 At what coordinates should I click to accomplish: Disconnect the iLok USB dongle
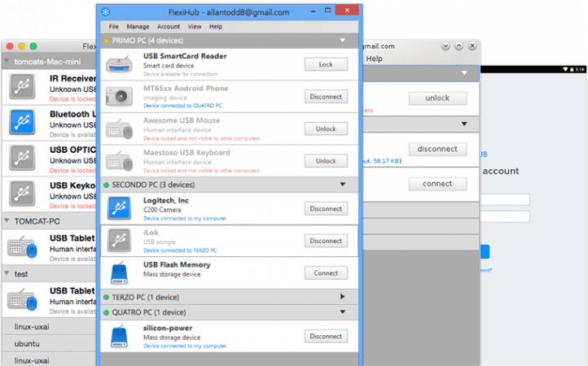click(326, 241)
